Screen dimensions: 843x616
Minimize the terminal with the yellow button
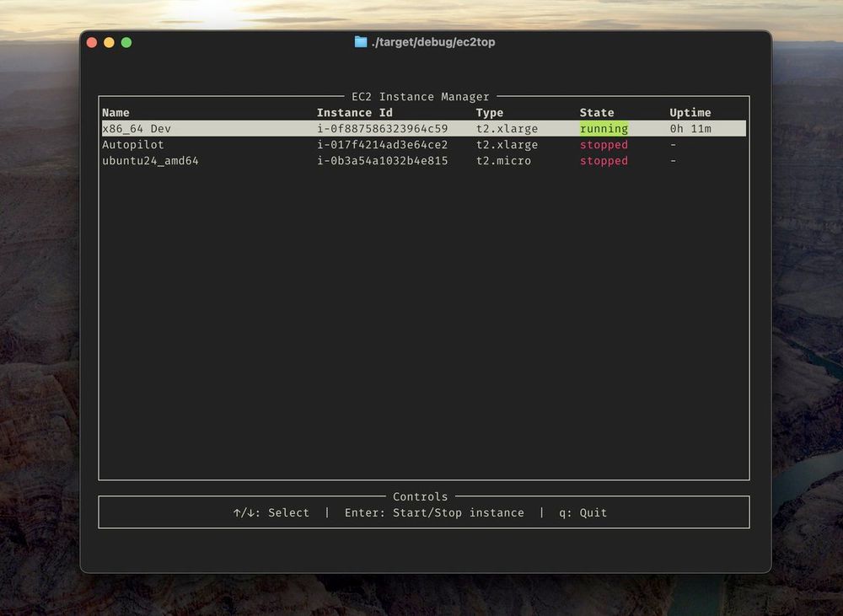point(109,42)
